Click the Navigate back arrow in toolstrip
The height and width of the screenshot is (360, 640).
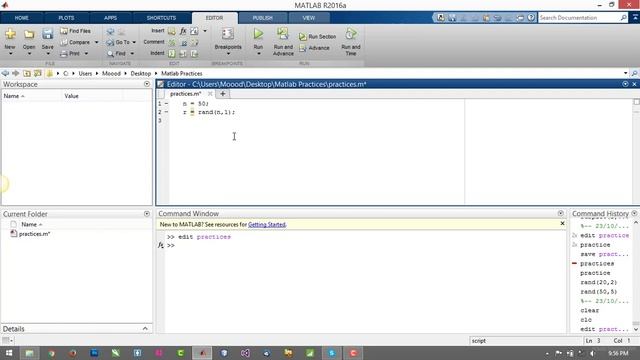click(x=110, y=31)
